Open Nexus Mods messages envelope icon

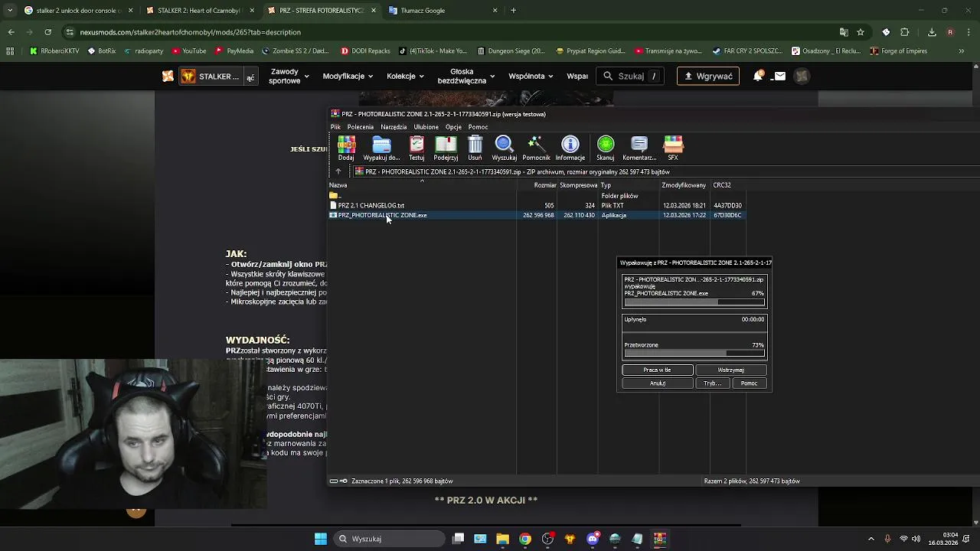[x=779, y=77]
